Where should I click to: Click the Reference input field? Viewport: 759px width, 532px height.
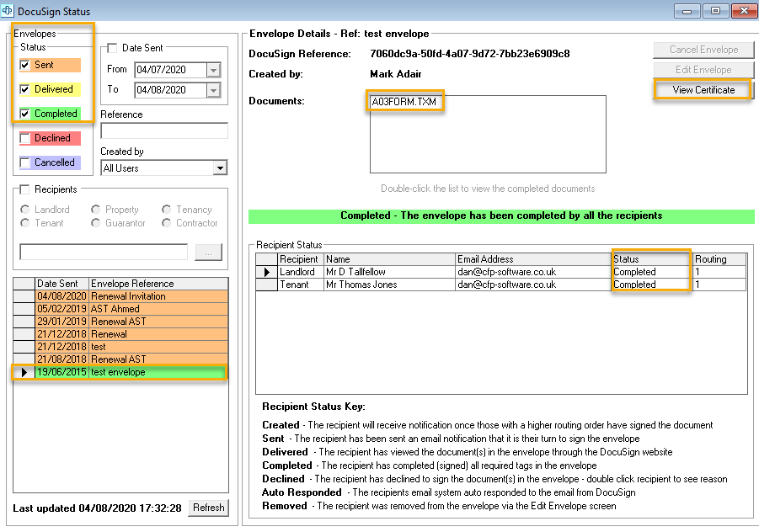click(164, 130)
